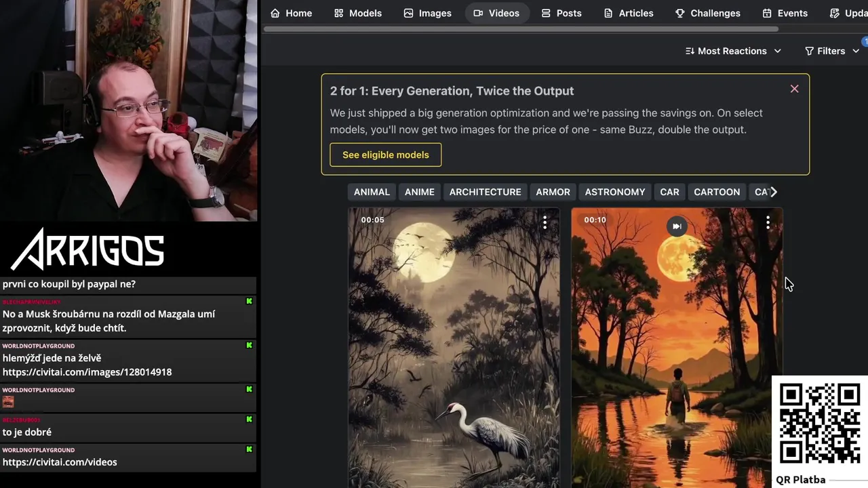Screen dimensions: 868x488
Task: Click the Challenges trophy icon
Action: 680,13
